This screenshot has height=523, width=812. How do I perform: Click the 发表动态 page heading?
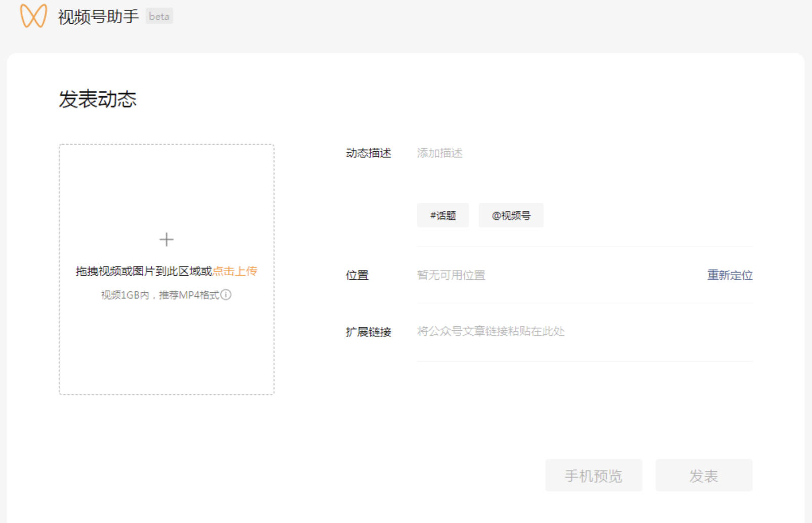click(x=98, y=99)
